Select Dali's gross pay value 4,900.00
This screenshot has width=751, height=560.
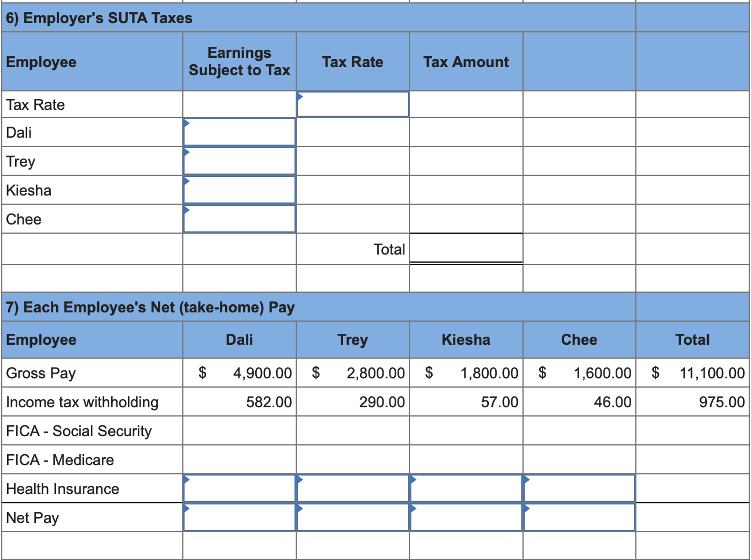coord(263,373)
